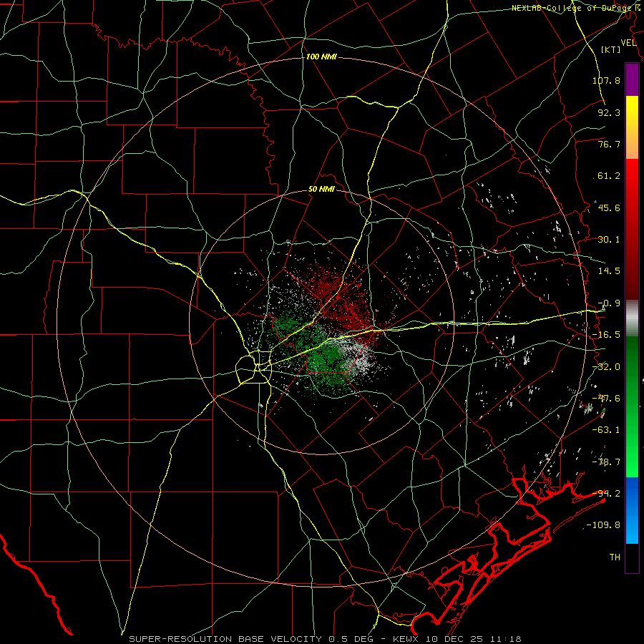Click the 100 NMI range ring label
The width and height of the screenshot is (644, 644).
coord(321,57)
